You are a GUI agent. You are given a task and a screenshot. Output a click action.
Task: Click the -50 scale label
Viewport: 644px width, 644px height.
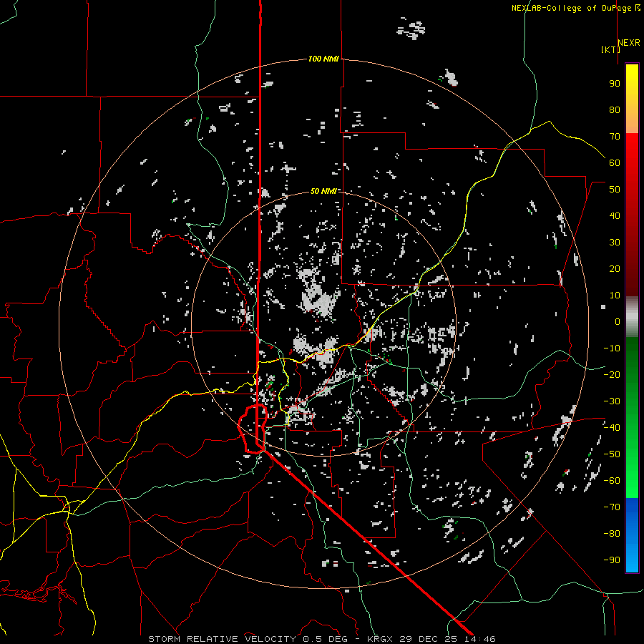click(612, 454)
